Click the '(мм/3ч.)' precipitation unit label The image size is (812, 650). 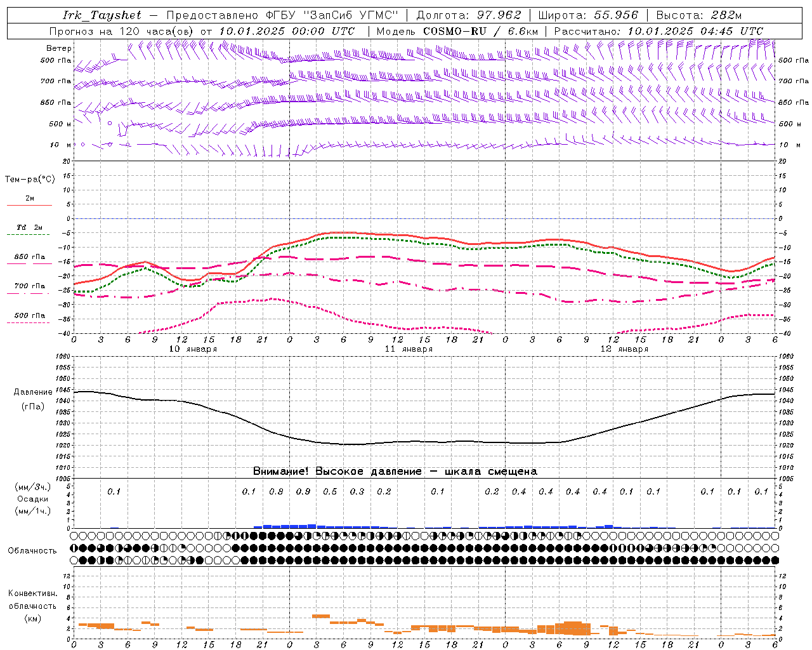tap(33, 487)
